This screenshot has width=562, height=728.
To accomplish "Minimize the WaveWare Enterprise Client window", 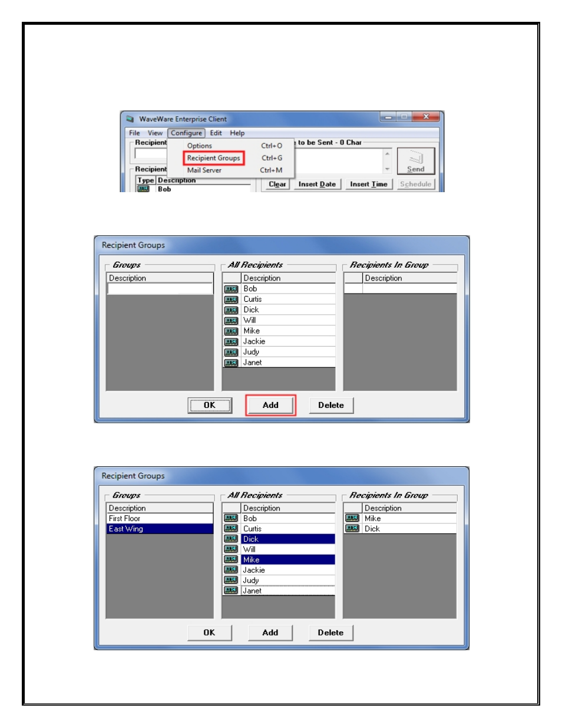I will tap(389, 117).
